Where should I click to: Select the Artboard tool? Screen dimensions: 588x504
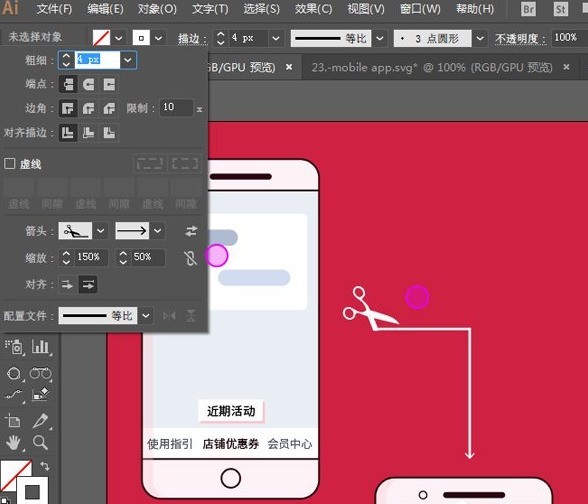pyautogui.click(x=13, y=421)
